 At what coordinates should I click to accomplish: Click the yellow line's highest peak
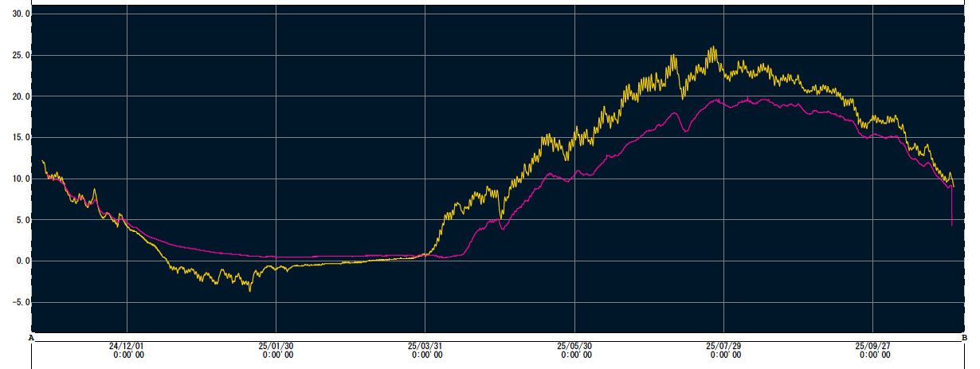click(x=712, y=47)
